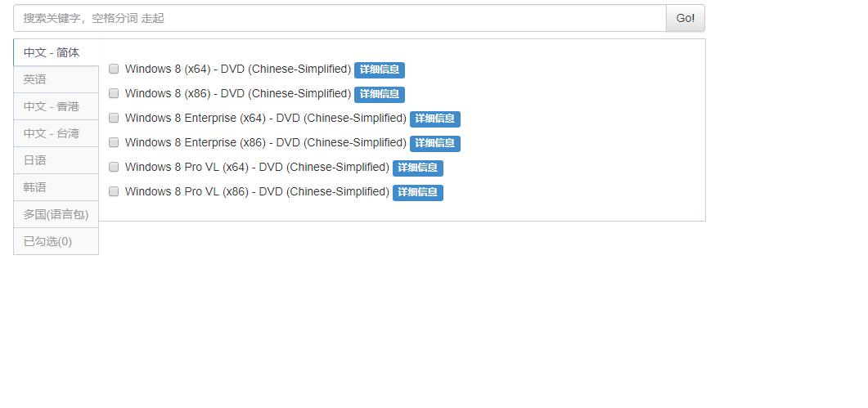Select Windows 8 Pro VL (x64) checkbox
Viewport: 868px width, 408px height.
(114, 167)
